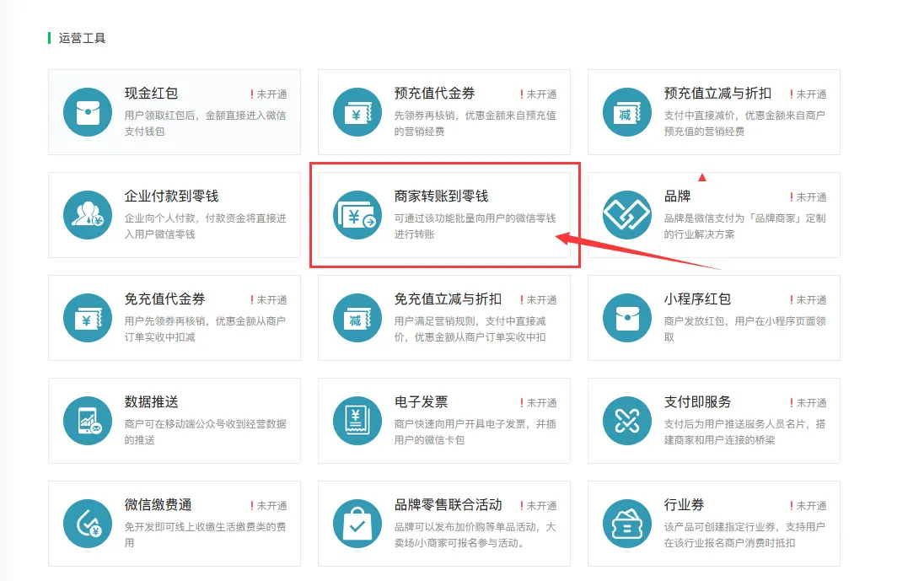This screenshot has height=581, width=924.
Task: Open the 支付即服务 title
Action: 698,402
